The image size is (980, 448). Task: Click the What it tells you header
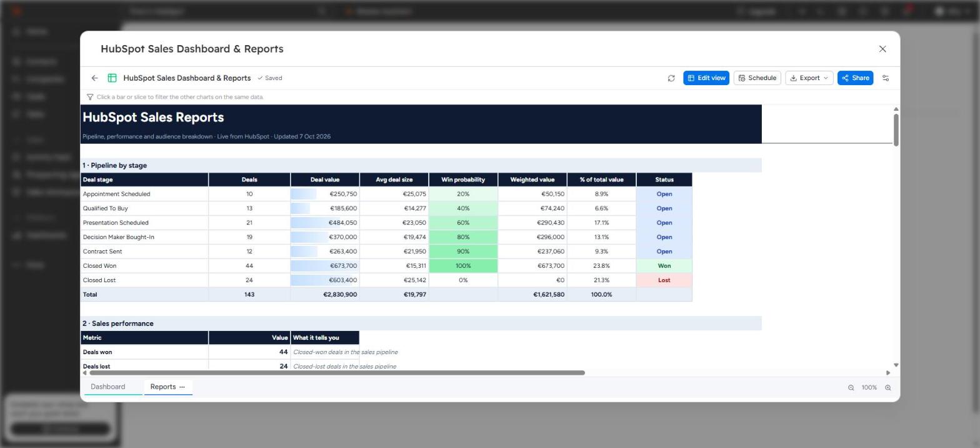click(x=325, y=338)
